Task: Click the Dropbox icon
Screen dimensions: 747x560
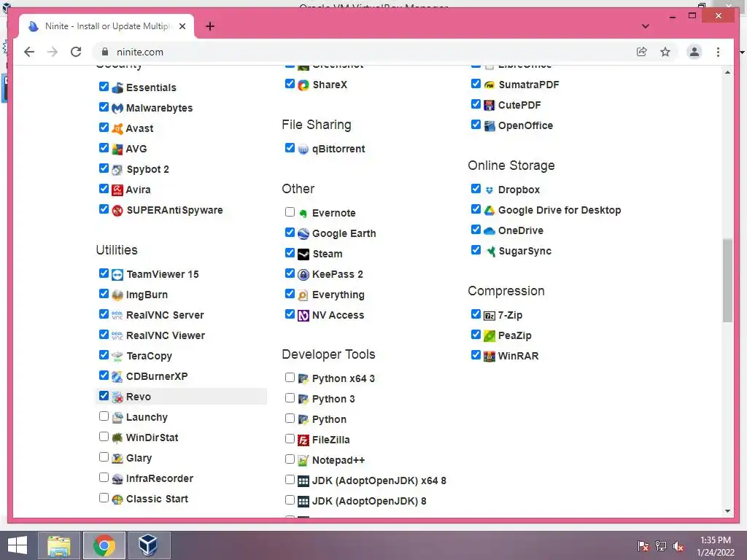Action: (489, 190)
